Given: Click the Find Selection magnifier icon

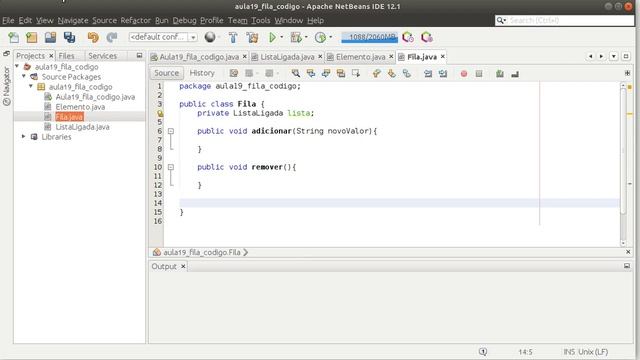Looking at the screenshot, I should coord(296,73).
